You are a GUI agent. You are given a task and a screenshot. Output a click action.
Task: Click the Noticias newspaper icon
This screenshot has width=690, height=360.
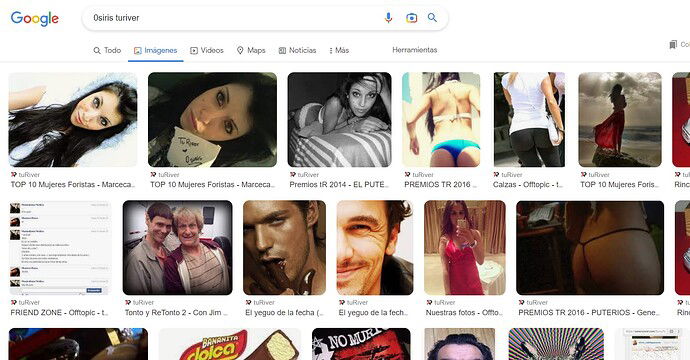click(x=282, y=51)
